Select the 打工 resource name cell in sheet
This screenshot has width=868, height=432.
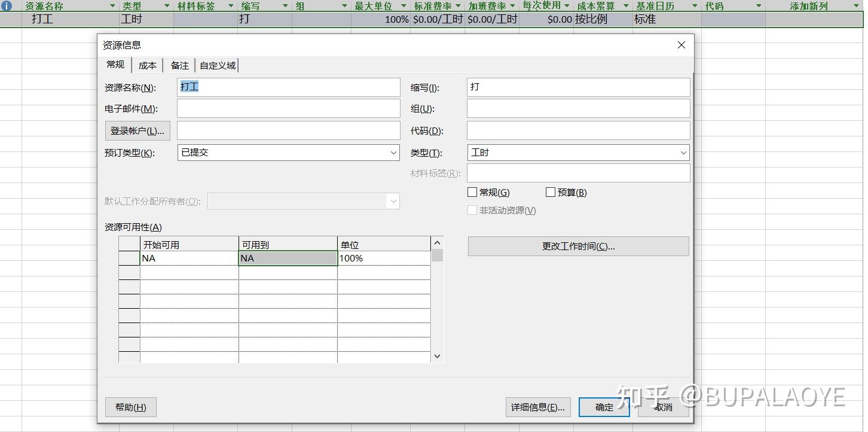click(x=71, y=19)
